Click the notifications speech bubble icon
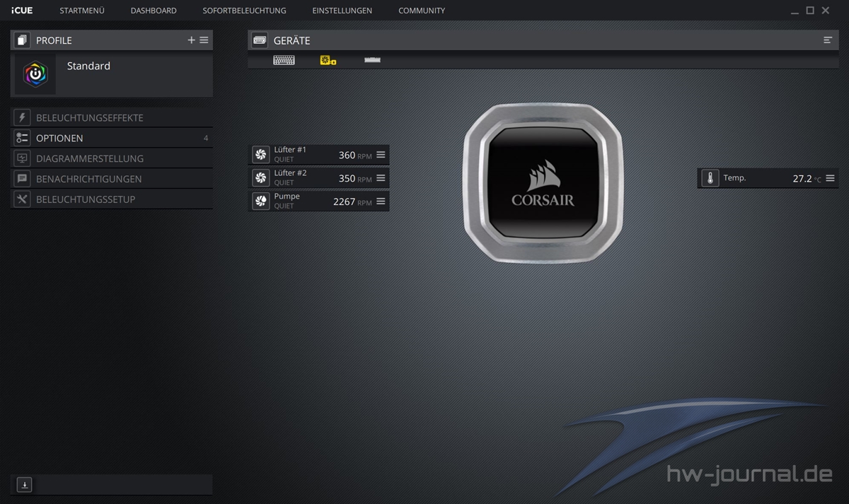The width and height of the screenshot is (849, 504). point(22,179)
